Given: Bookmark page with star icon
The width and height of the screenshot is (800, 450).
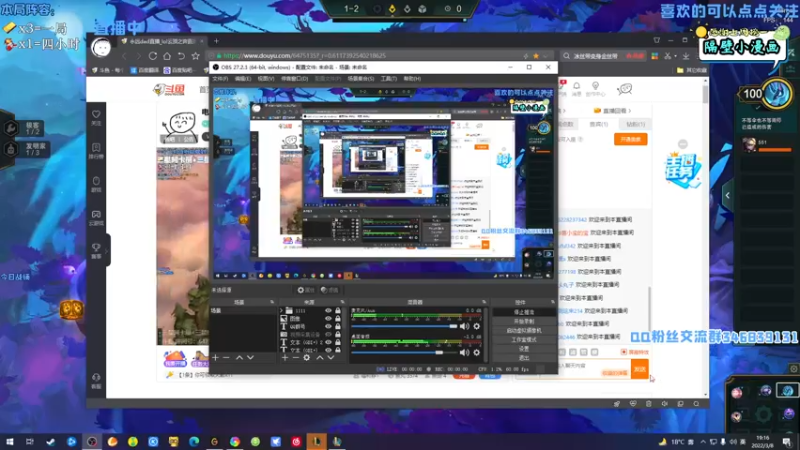Looking at the screenshot, I should [x=195, y=56].
